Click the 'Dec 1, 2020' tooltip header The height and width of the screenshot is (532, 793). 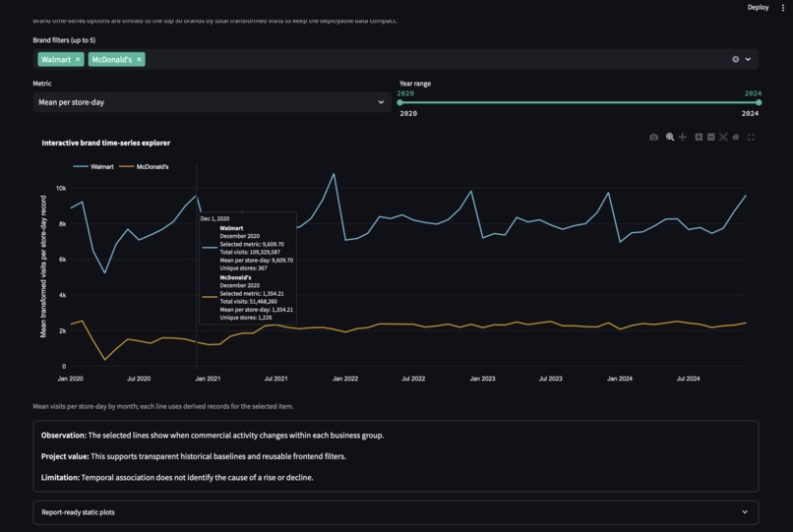point(214,218)
